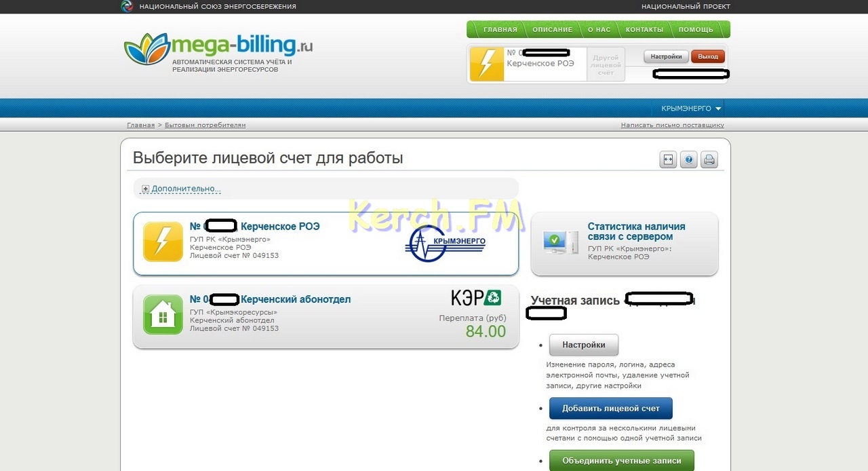Click the yellow lightning icon in the header account box

pyautogui.click(x=487, y=64)
